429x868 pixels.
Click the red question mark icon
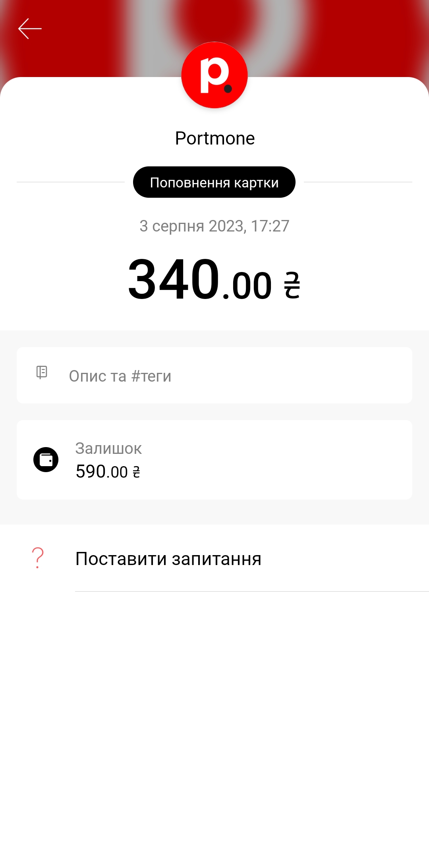(x=38, y=557)
